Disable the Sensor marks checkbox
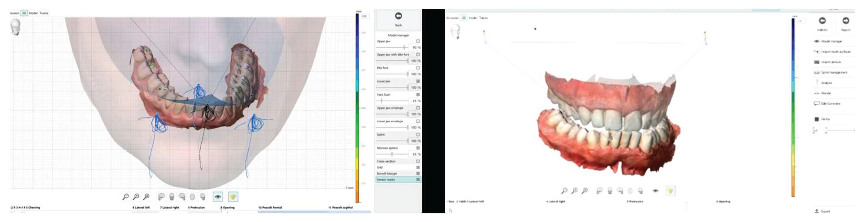 (x=418, y=180)
